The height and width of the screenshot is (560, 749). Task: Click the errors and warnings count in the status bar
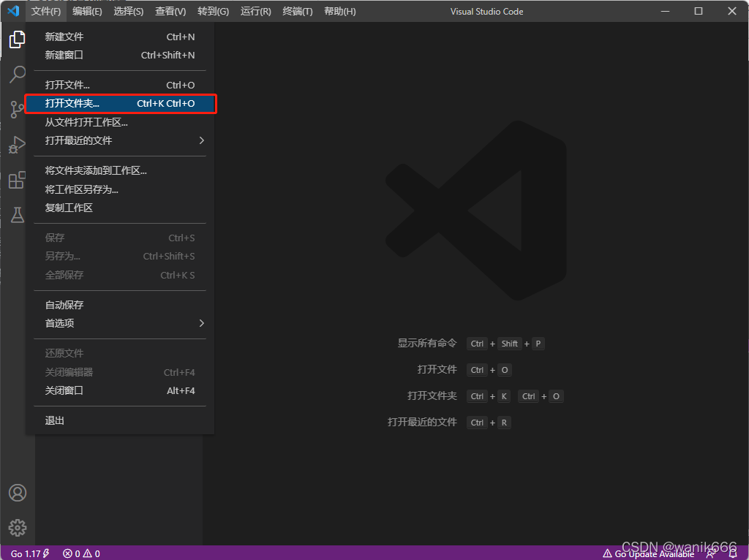point(82,553)
